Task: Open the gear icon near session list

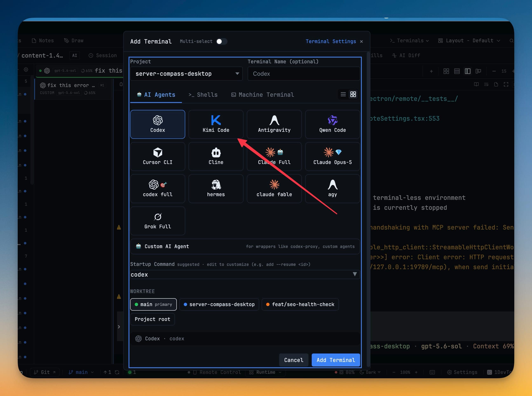Action: pos(26,70)
